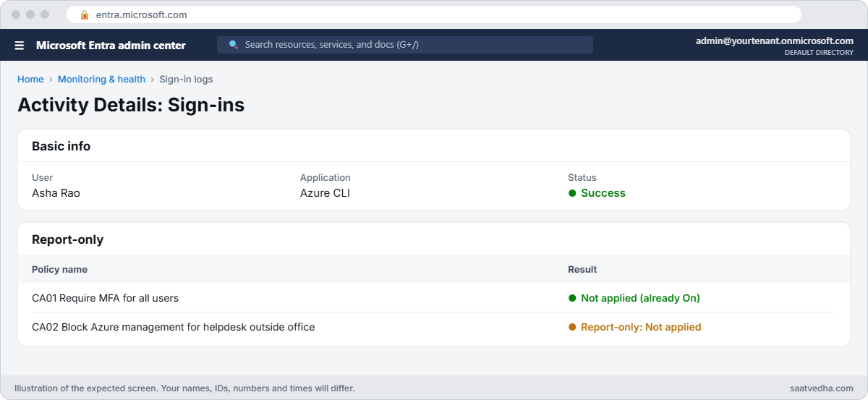
Task: Click Microsoft Entra admin center title
Action: 111,45
